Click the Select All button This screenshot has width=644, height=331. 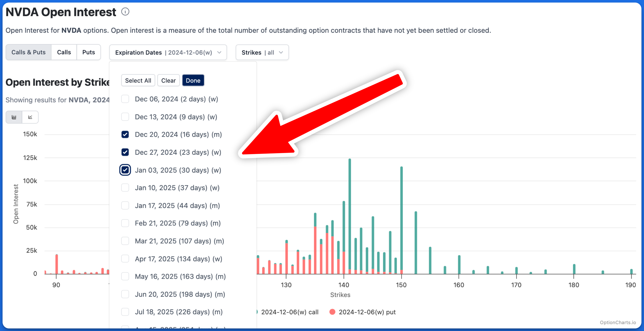coord(138,80)
